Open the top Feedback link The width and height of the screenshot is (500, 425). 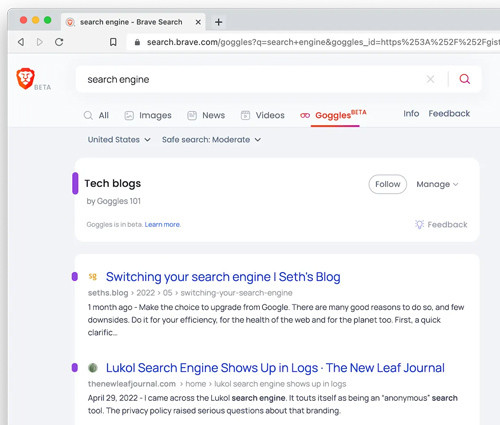(x=449, y=114)
